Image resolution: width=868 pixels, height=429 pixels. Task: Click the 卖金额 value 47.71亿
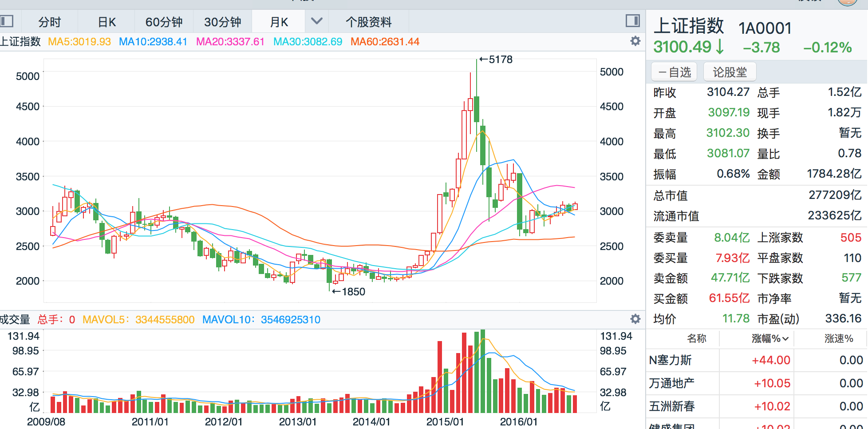(x=730, y=278)
